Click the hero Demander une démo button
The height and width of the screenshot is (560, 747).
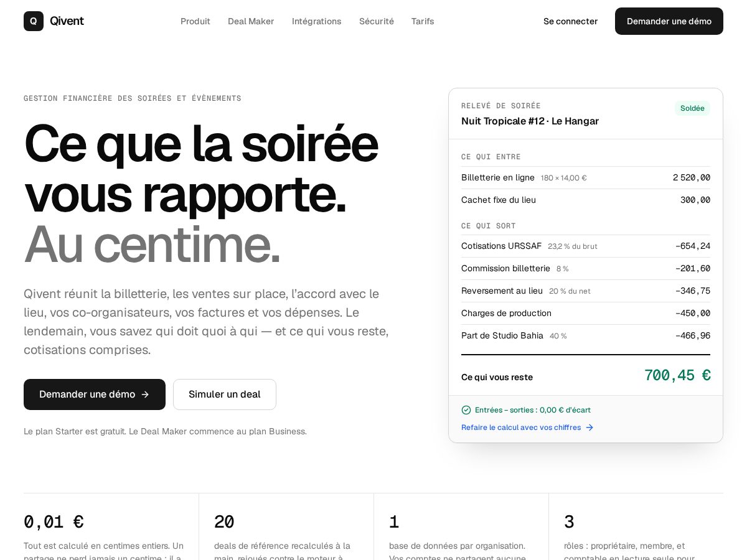[x=95, y=394]
